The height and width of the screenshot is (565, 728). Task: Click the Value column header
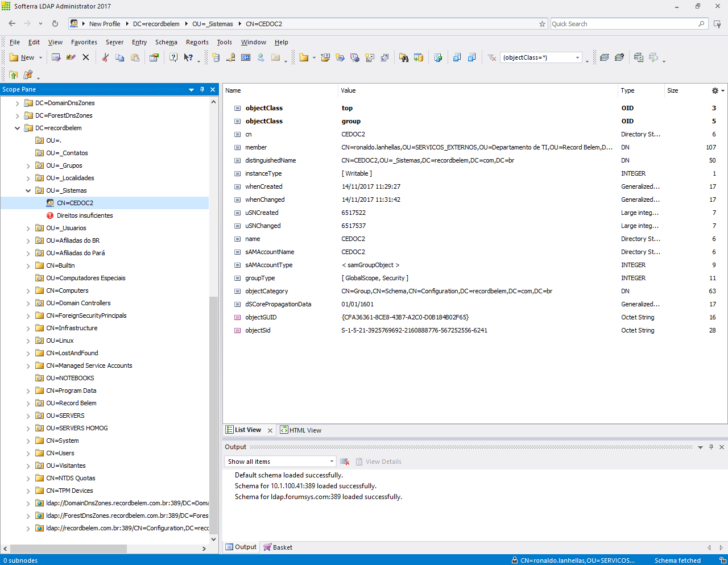click(478, 90)
